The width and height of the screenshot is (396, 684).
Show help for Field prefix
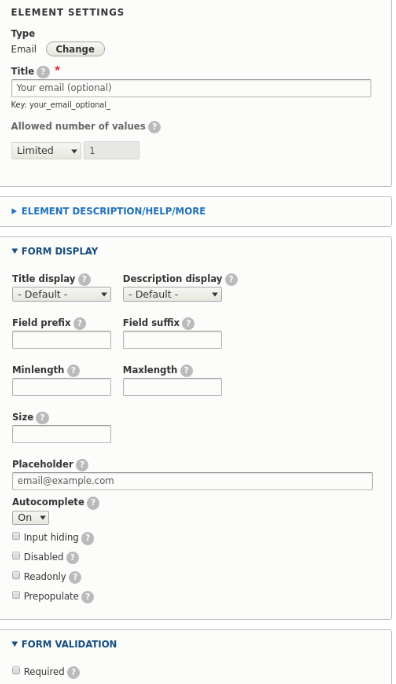80,323
